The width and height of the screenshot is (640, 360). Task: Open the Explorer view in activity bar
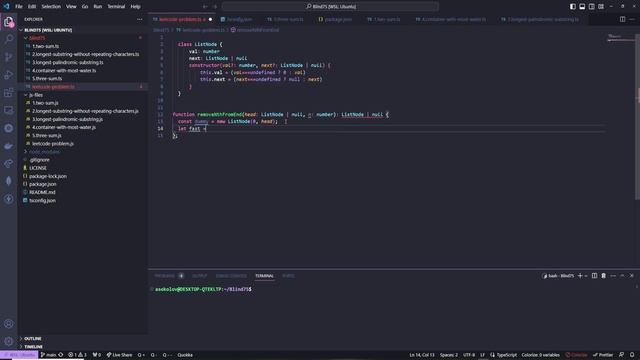coord(9,22)
